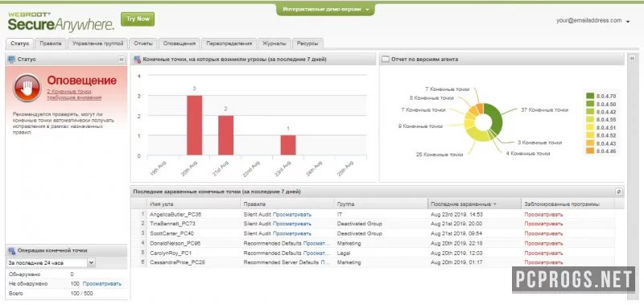Select the ScottCarter_PC40 host name

171,233
